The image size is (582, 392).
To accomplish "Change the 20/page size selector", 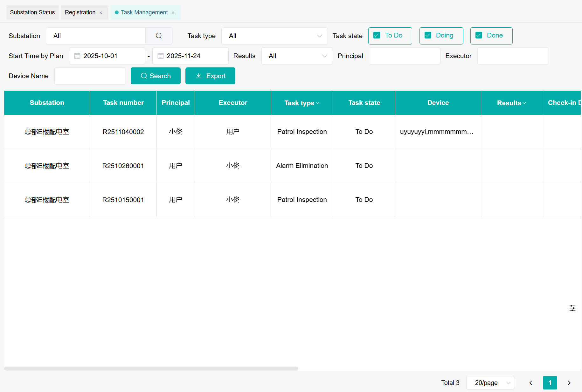I will pos(490,383).
